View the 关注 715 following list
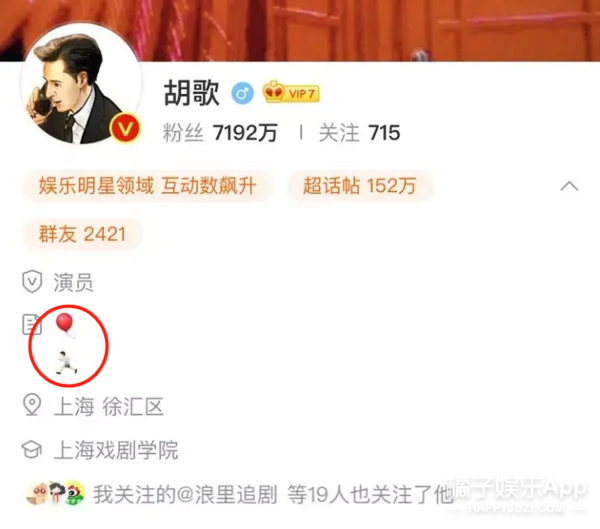Image resolution: width=600 pixels, height=529 pixels. click(359, 133)
